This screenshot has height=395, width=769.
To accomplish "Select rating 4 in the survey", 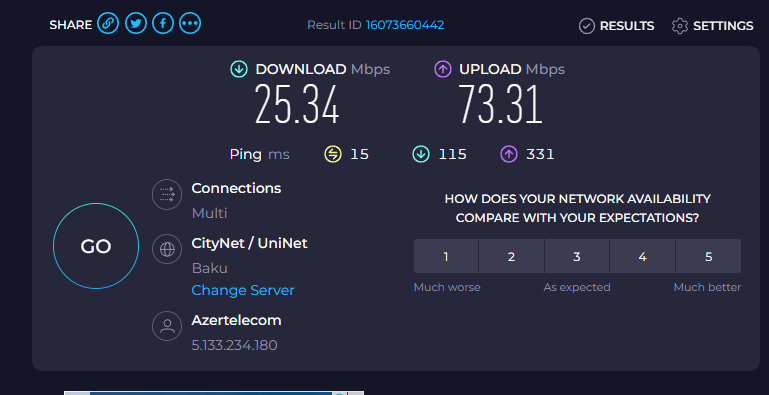I will point(642,256).
